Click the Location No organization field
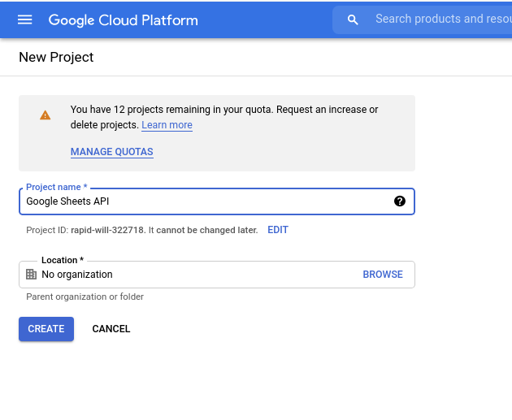Screen dimensions: 512x420 click(217, 275)
